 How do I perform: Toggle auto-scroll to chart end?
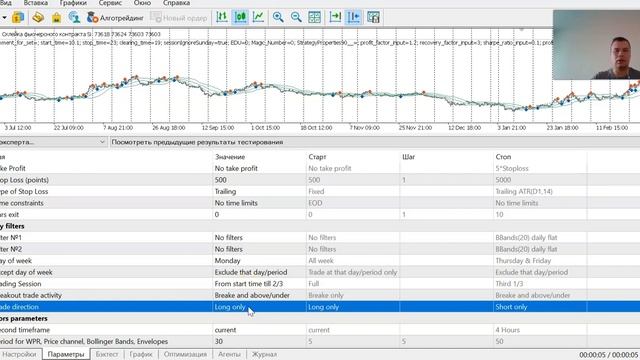[x=335, y=17]
